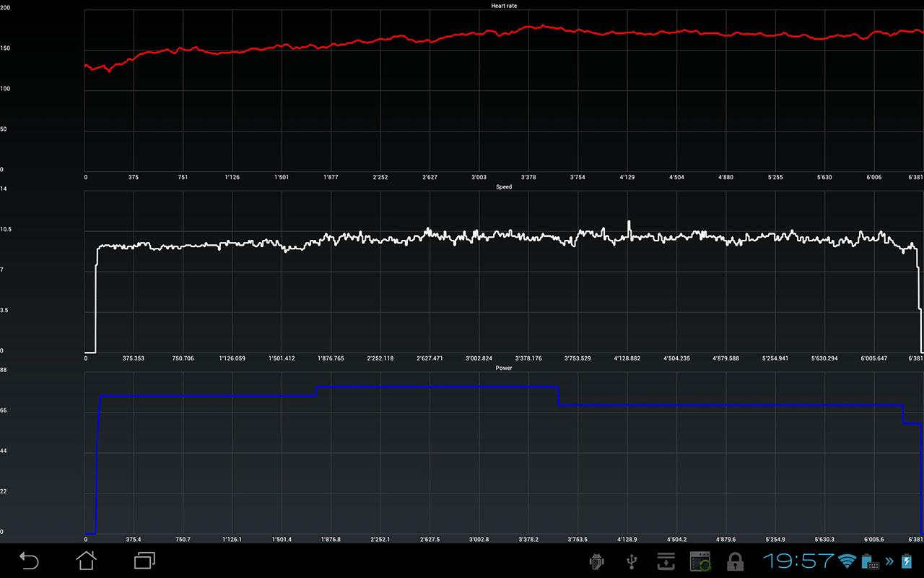
Task: Open the recent apps switcher
Action: coord(144,561)
